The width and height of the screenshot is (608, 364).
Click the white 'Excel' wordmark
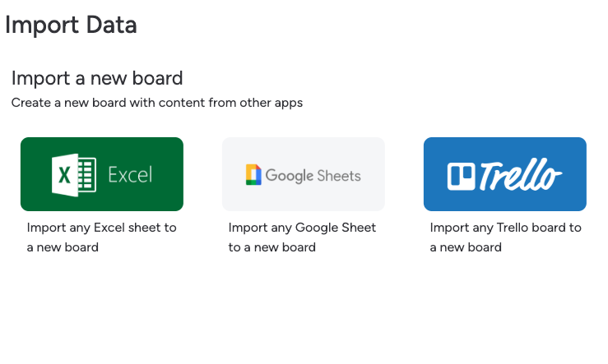130,175
